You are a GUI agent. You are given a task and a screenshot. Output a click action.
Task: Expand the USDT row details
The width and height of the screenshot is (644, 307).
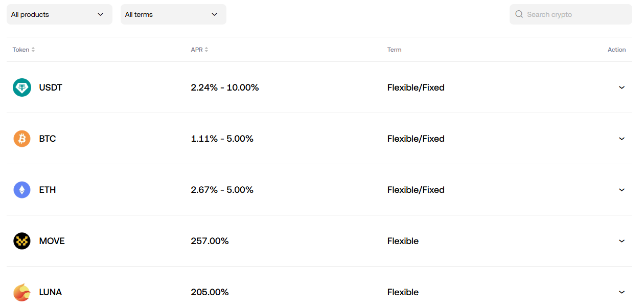622,87
